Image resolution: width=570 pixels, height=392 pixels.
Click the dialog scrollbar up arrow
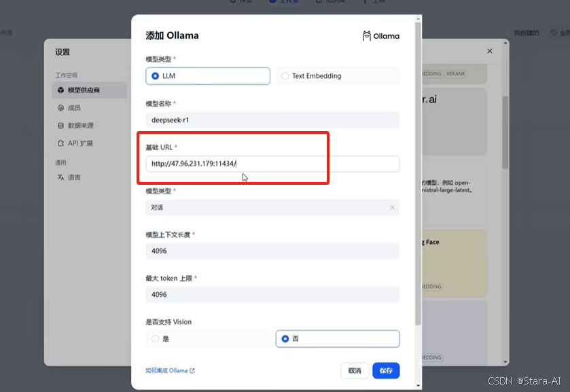pyautogui.click(x=418, y=18)
